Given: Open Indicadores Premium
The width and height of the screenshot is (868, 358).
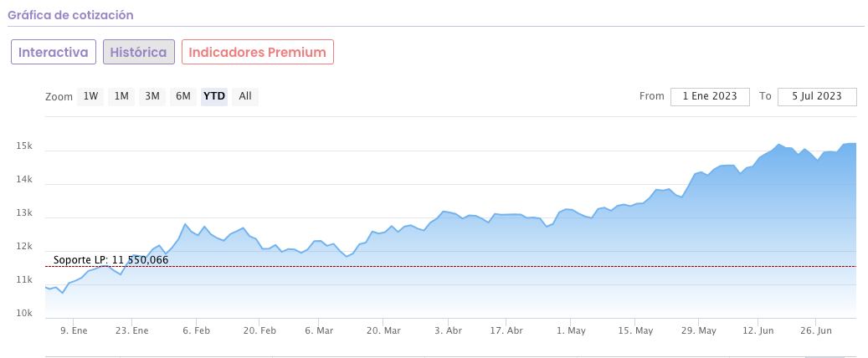Looking at the screenshot, I should coord(258,52).
